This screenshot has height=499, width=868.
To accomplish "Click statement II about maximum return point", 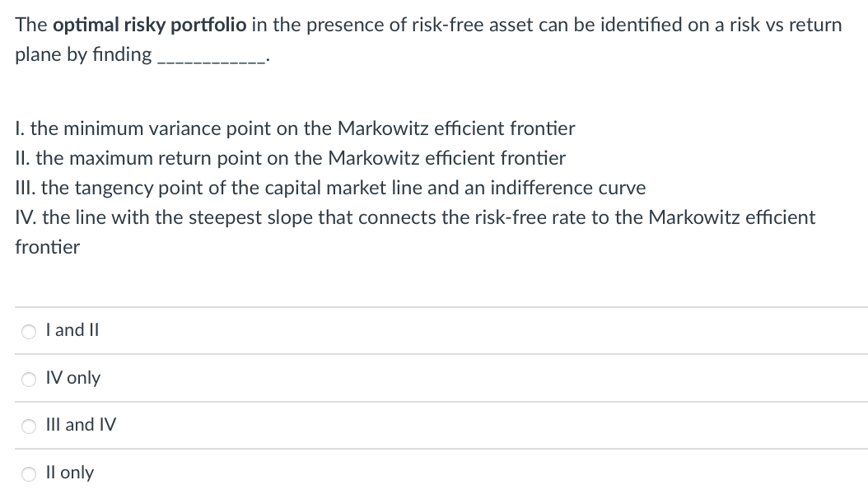I will tap(291, 158).
